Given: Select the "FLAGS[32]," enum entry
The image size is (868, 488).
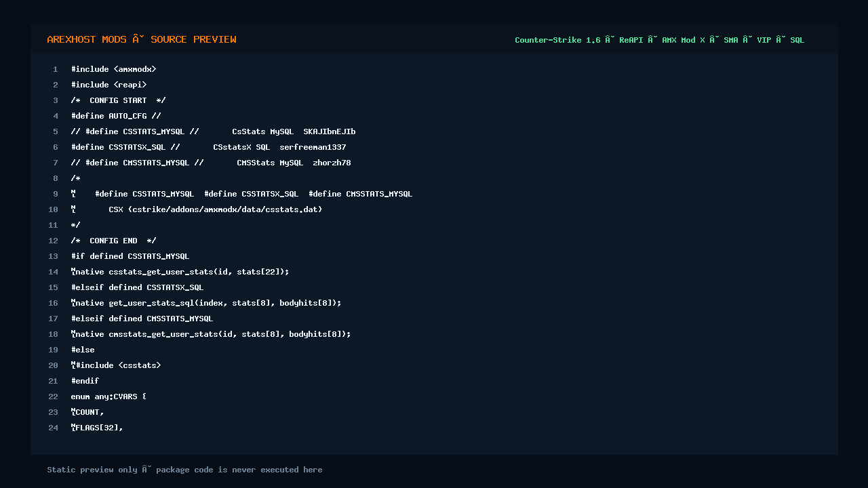Looking at the screenshot, I should coord(97,428).
